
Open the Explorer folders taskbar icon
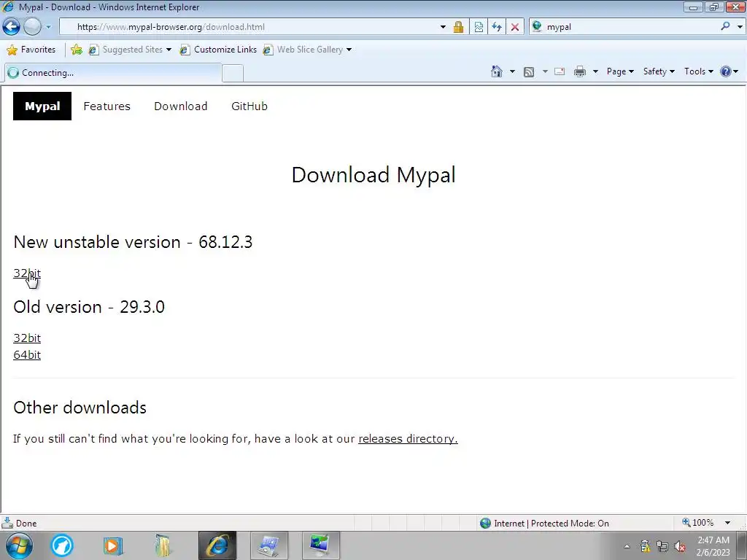163,545
